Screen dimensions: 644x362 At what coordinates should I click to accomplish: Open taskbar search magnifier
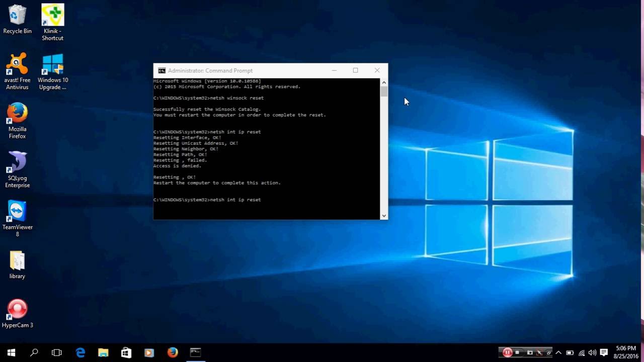pyautogui.click(x=34, y=352)
